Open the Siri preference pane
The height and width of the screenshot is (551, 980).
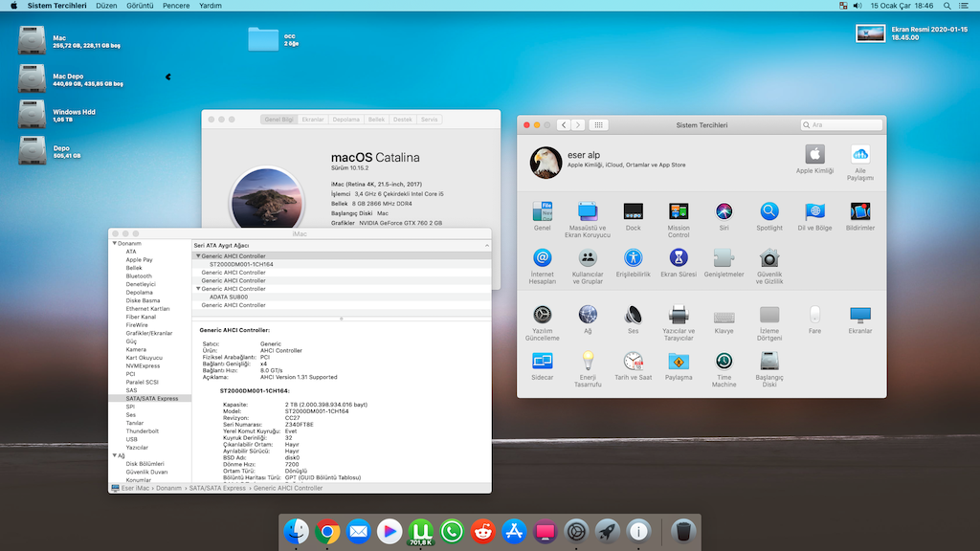(x=724, y=212)
